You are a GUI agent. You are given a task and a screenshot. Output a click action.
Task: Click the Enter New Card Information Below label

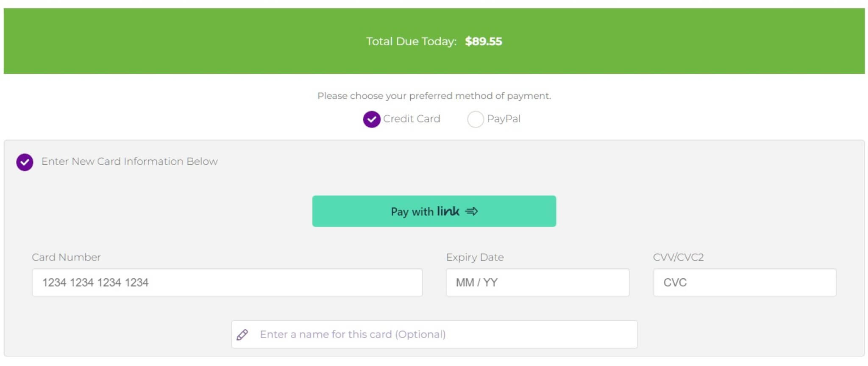[x=129, y=161]
